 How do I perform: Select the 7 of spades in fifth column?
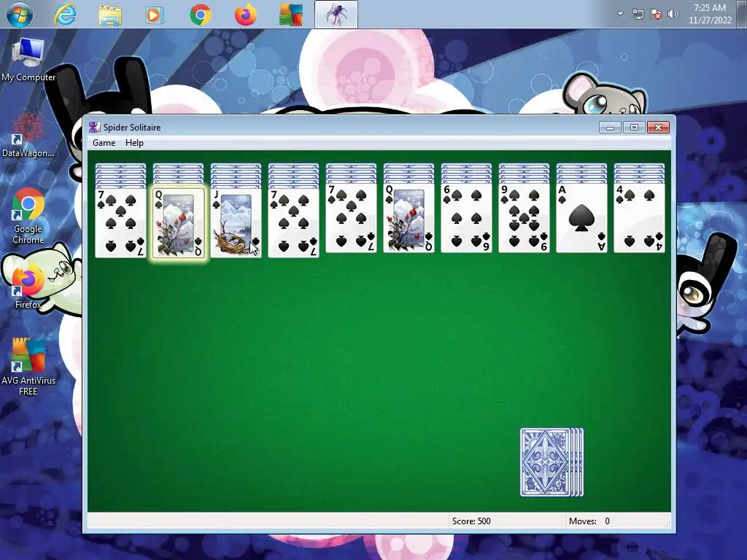[x=351, y=218]
